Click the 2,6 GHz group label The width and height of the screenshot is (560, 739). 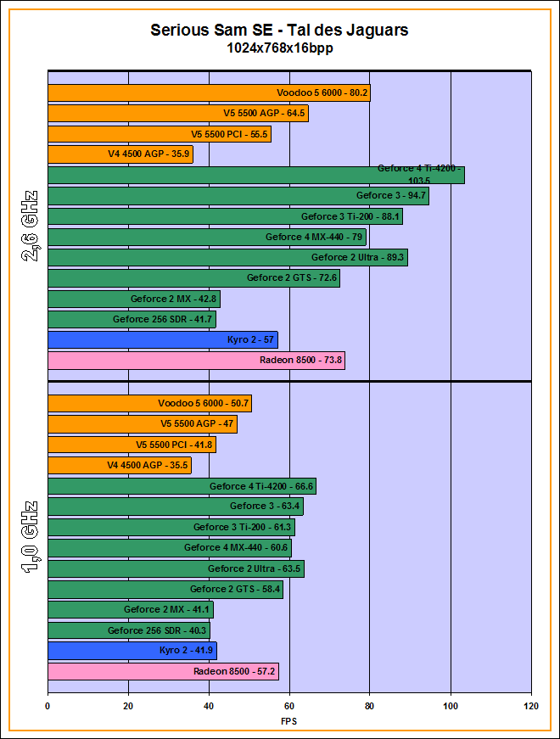pos(30,227)
